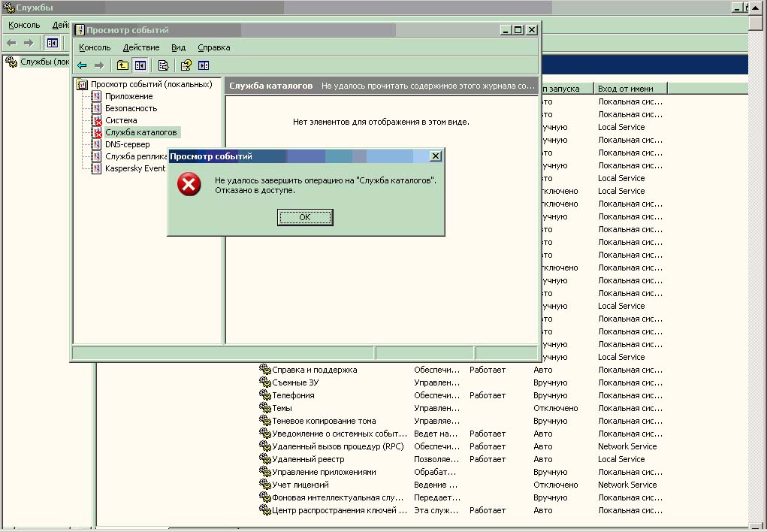The image size is (767, 532).
Task: Click the Справка и поддержка service icon
Action: coord(264,370)
